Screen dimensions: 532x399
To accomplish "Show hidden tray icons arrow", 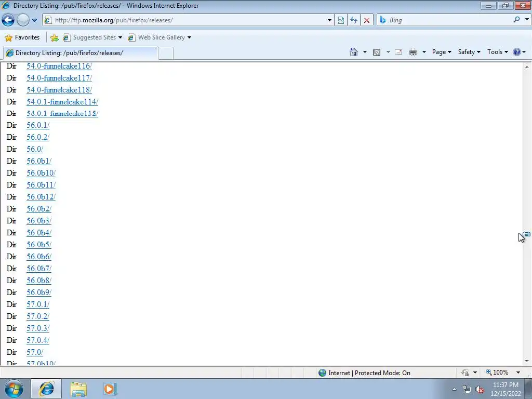I will coord(454,389).
